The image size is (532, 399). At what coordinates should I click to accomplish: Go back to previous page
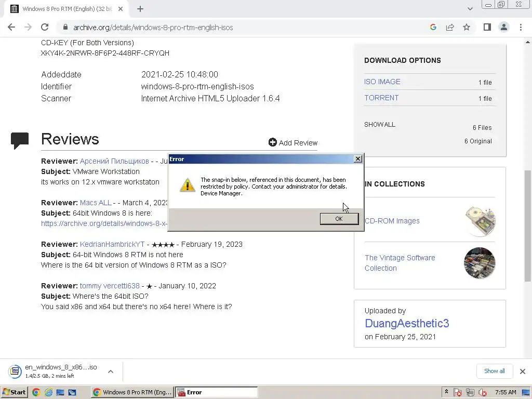pos(11,27)
